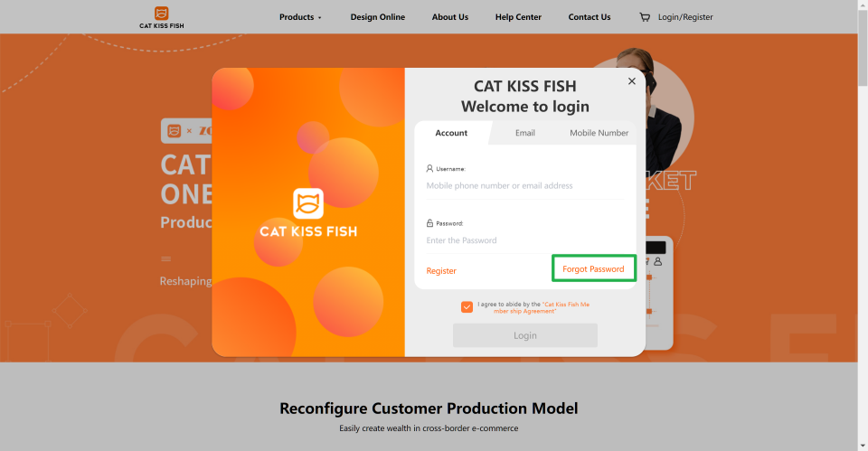
Task: Open the Help Center page
Action: tap(518, 17)
